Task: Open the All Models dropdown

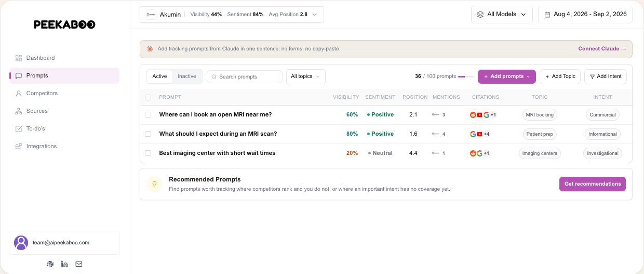Action: coord(502,15)
